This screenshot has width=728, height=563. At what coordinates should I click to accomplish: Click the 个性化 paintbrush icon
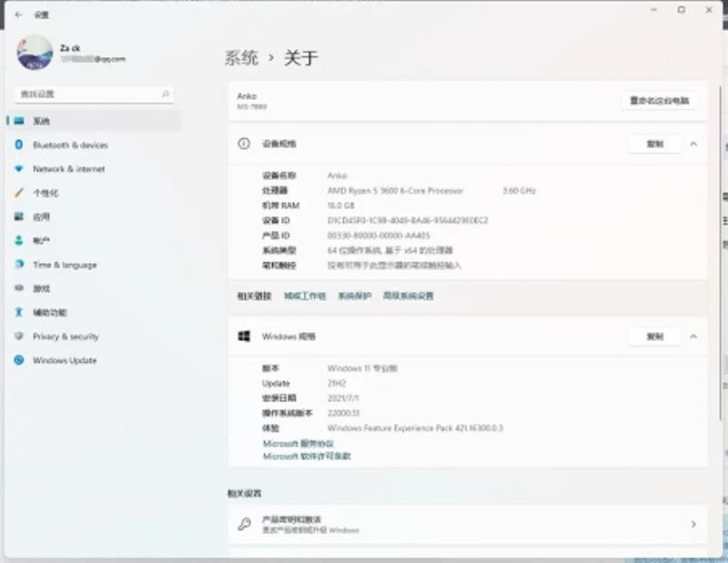18,193
